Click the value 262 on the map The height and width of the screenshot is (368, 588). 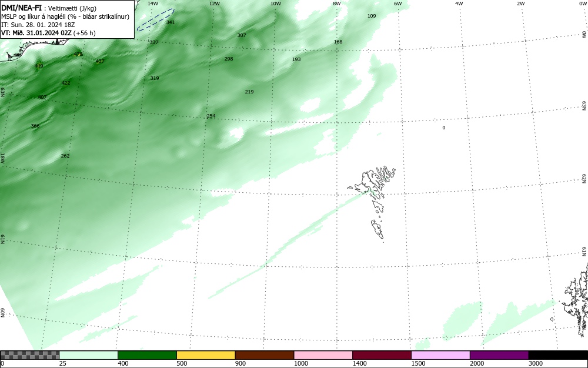point(65,156)
